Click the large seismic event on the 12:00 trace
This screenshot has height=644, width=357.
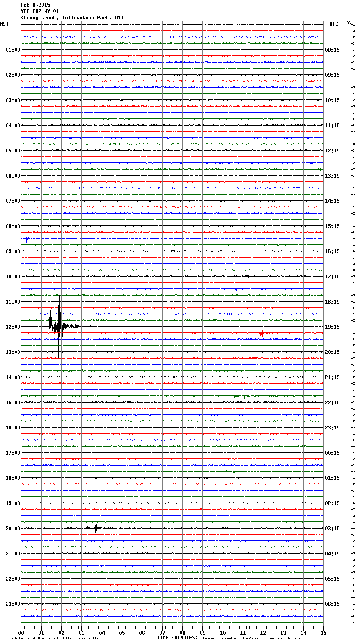[x=59, y=326]
